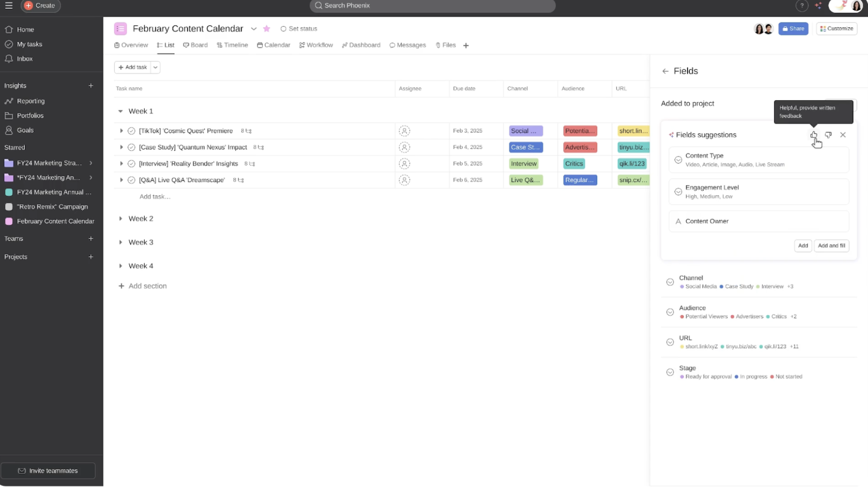Collapse the Week 1 section
This screenshot has height=487, width=868.
(x=121, y=111)
